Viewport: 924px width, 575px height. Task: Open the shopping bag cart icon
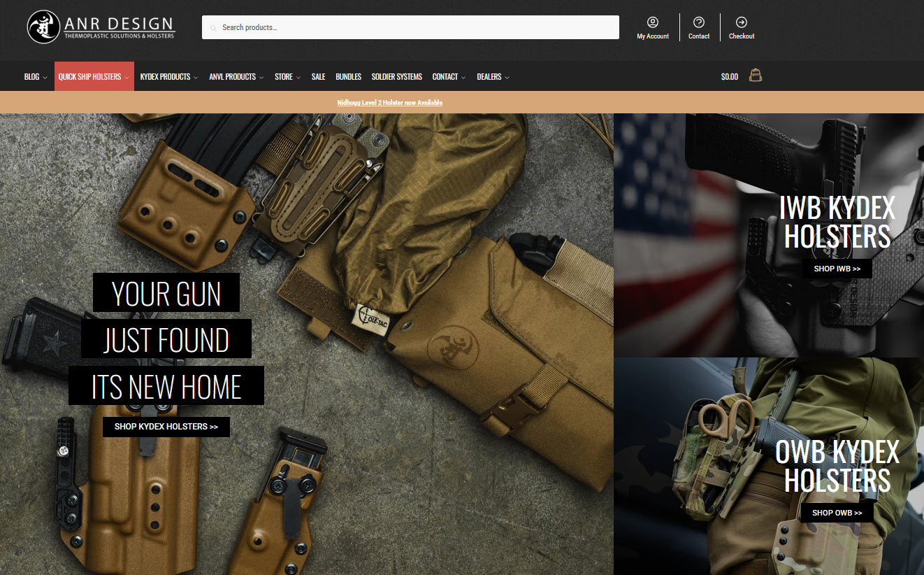[755, 75]
